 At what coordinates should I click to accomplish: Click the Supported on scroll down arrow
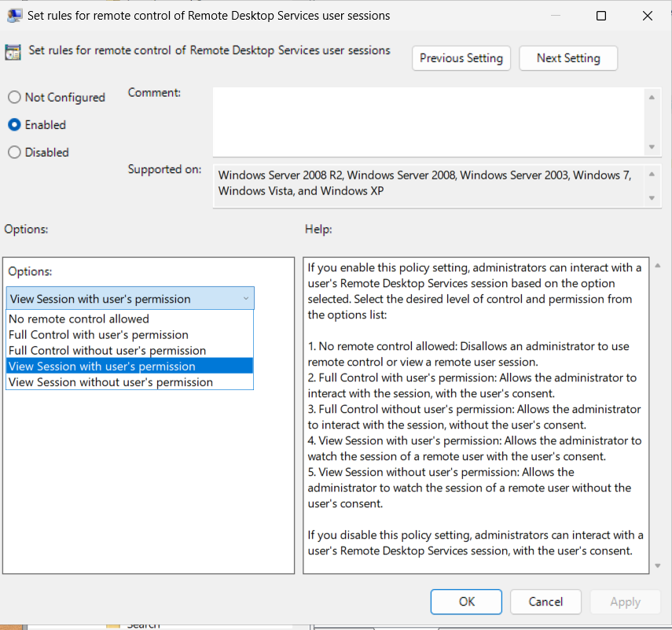pyautogui.click(x=652, y=197)
